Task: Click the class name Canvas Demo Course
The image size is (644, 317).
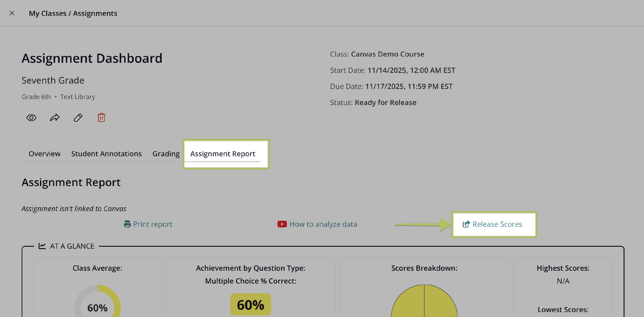Action: click(x=387, y=54)
